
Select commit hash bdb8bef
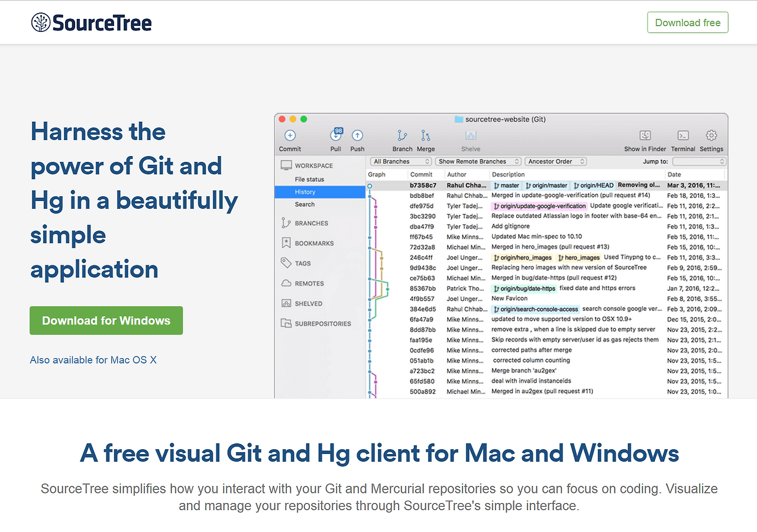tap(422, 196)
